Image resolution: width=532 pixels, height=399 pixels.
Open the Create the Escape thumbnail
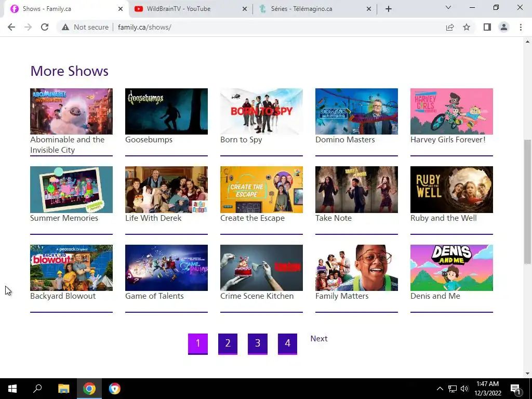[x=261, y=189]
